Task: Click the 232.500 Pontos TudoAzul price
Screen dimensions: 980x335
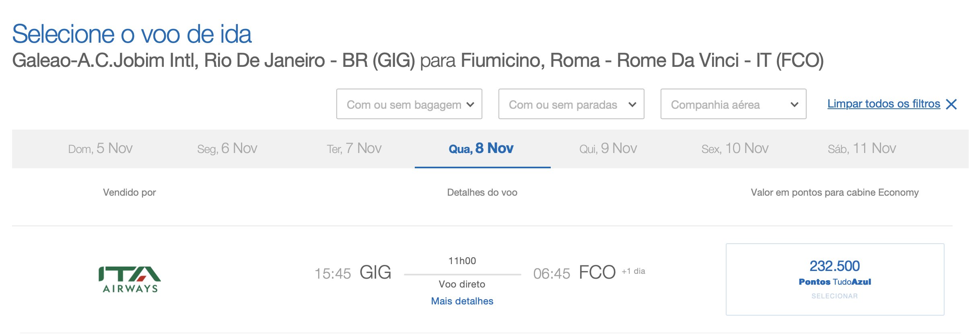Action: 835,272
